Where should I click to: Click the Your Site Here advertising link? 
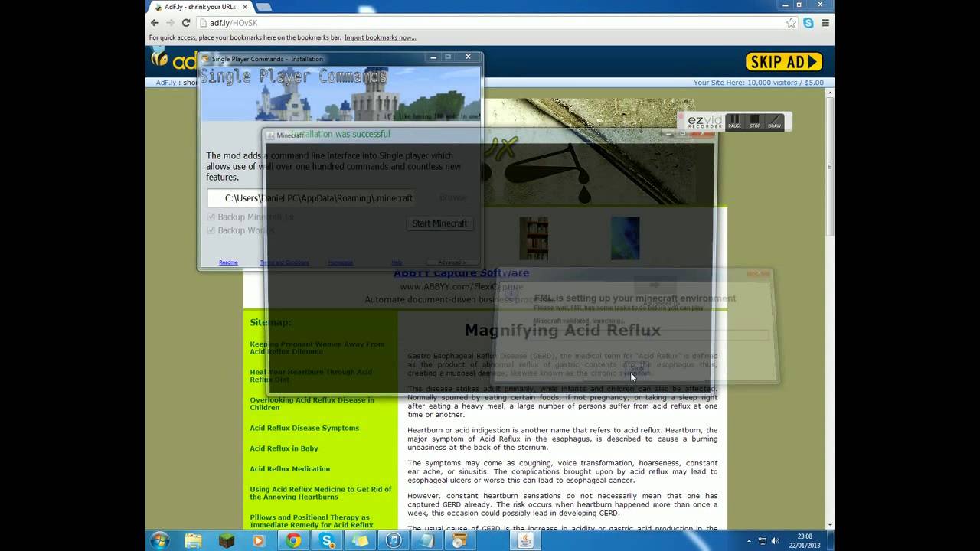759,83
